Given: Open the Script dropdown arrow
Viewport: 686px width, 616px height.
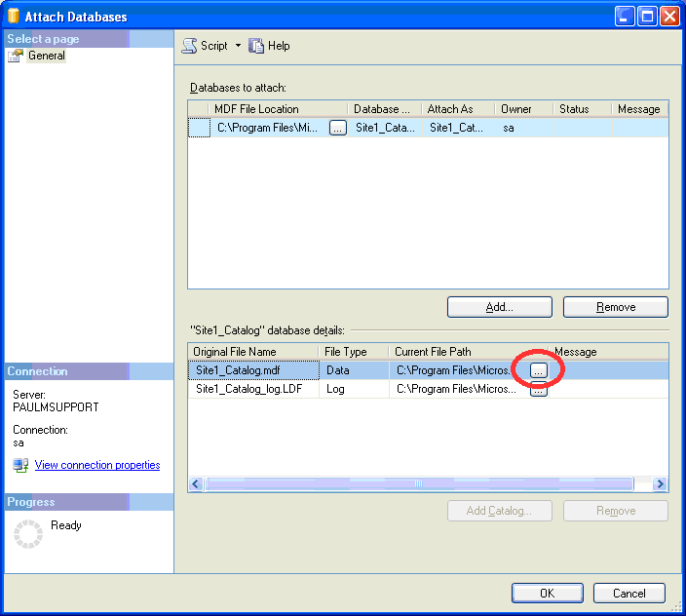Looking at the screenshot, I should coord(238,46).
